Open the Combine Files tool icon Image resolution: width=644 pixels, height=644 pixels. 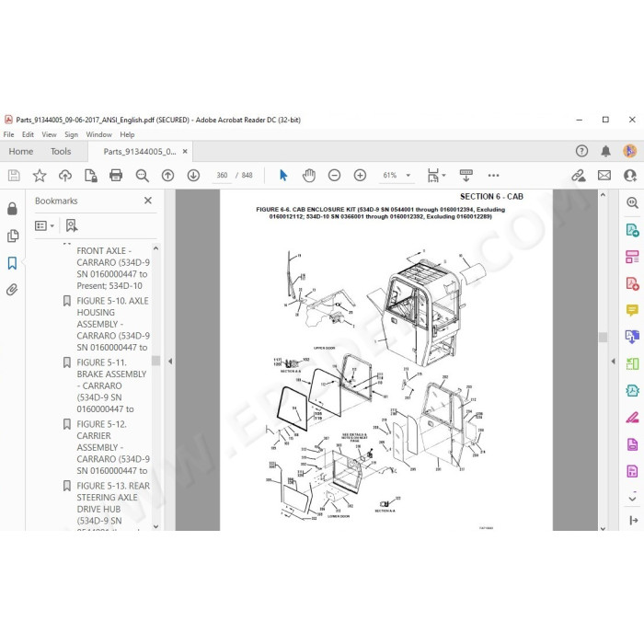(632, 338)
